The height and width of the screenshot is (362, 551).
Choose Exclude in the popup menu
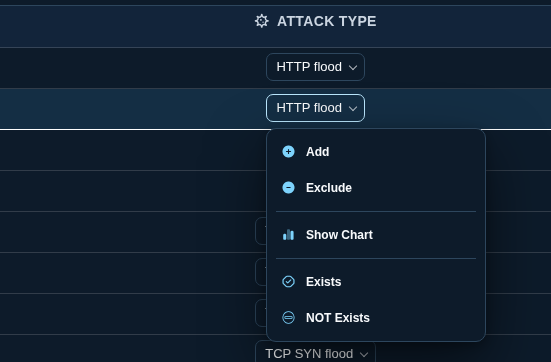[x=376, y=188]
